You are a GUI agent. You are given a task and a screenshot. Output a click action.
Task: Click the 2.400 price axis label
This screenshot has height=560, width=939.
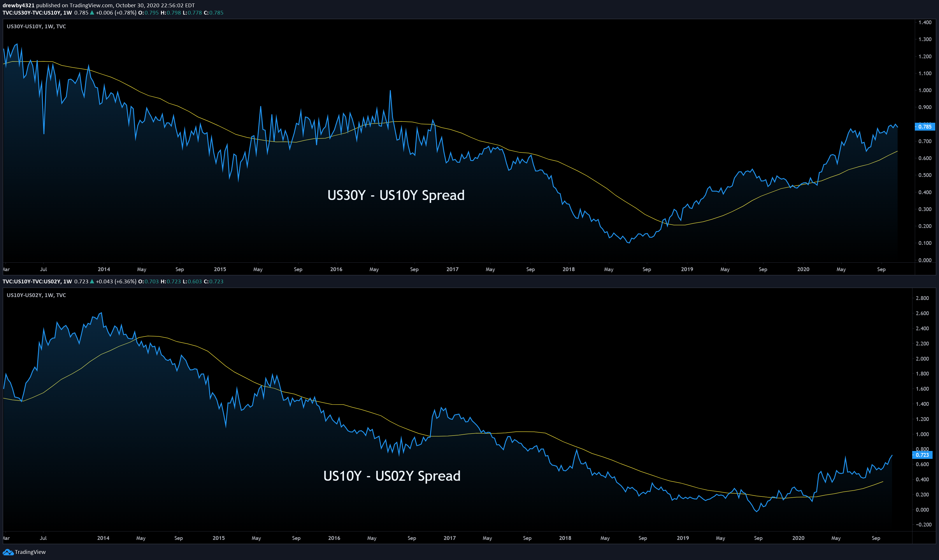(x=922, y=328)
